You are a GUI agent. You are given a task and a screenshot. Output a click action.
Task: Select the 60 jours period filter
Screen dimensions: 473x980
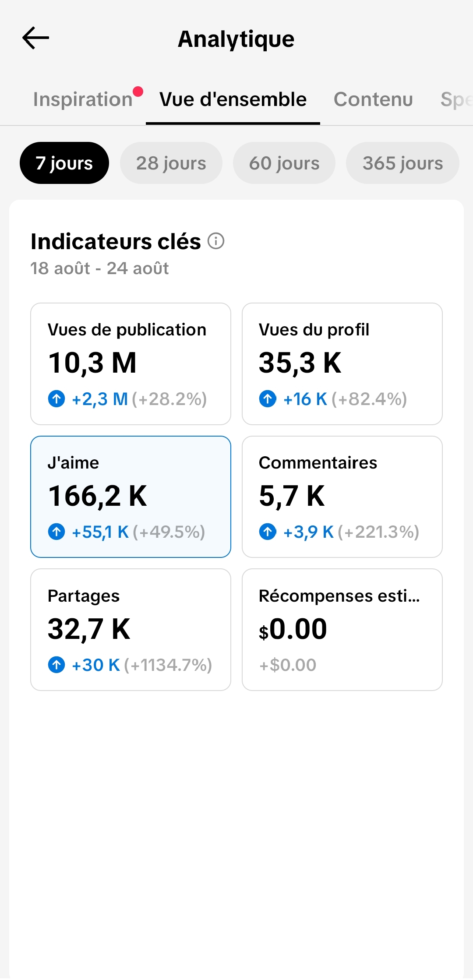pos(284,163)
